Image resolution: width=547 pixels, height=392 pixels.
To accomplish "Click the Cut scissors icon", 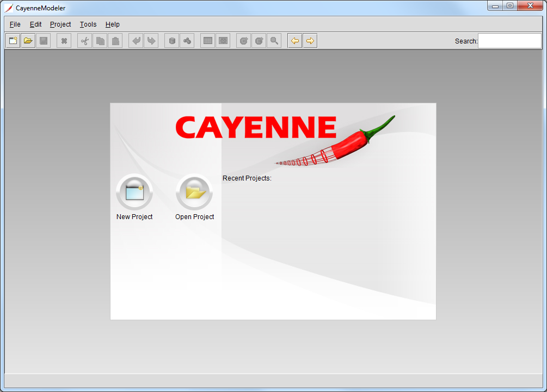I will tap(85, 41).
